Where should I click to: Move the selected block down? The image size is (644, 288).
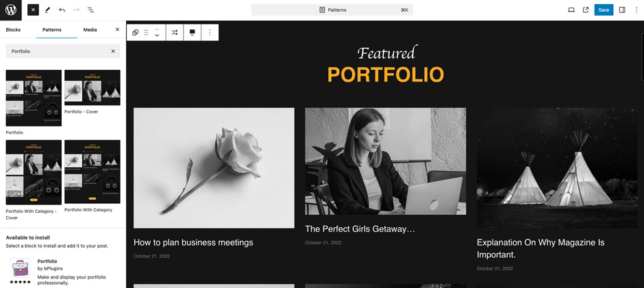tap(157, 36)
